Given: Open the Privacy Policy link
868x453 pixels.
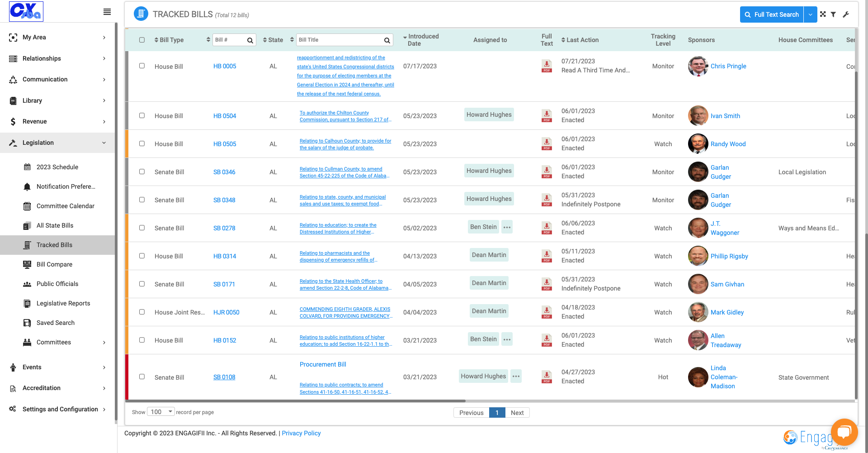Looking at the screenshot, I should (301, 433).
